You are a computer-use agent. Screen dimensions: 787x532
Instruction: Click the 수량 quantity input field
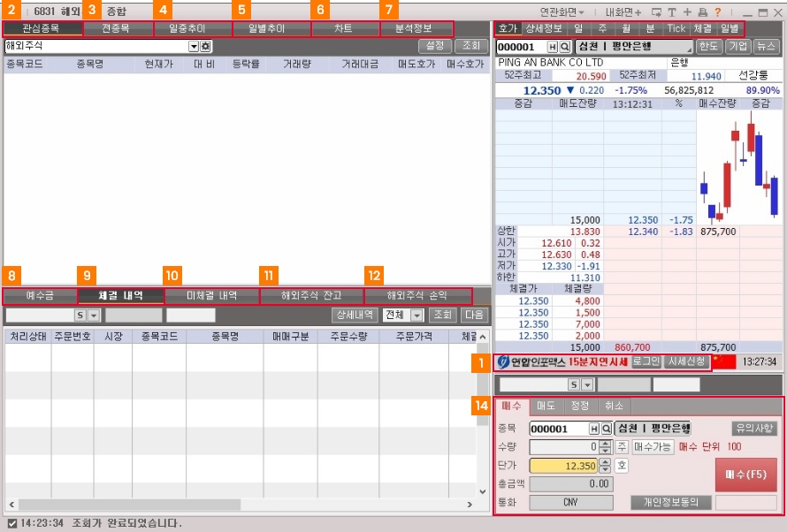[x=563, y=446]
